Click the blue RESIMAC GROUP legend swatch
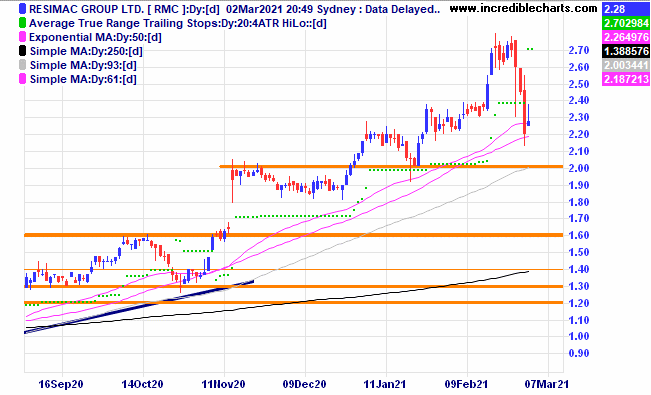Viewport: 651px width, 395px height. pyautogui.click(x=22, y=9)
